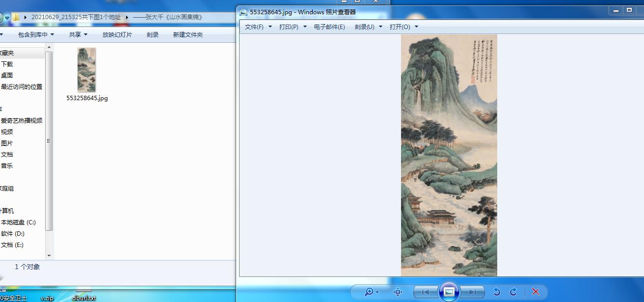Open the 刻录(U) menu in Photo Viewer

click(365, 27)
